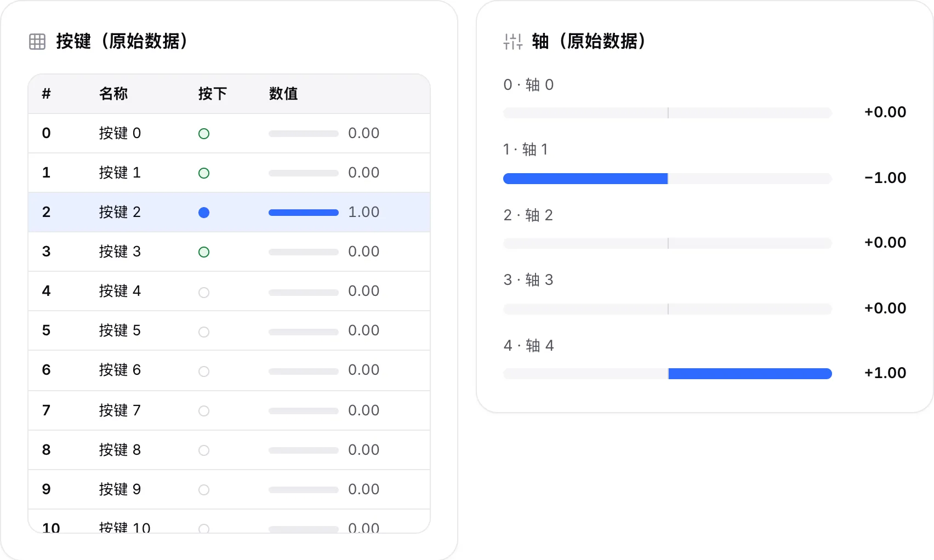Click the 轴（原始数据） panel title
Image resolution: width=934 pixels, height=560 pixels.
click(589, 41)
